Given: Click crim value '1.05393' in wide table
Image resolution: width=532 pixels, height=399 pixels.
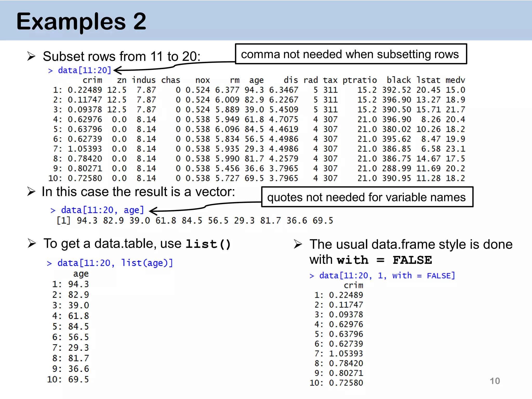Looking at the screenshot, I should click(85, 149).
